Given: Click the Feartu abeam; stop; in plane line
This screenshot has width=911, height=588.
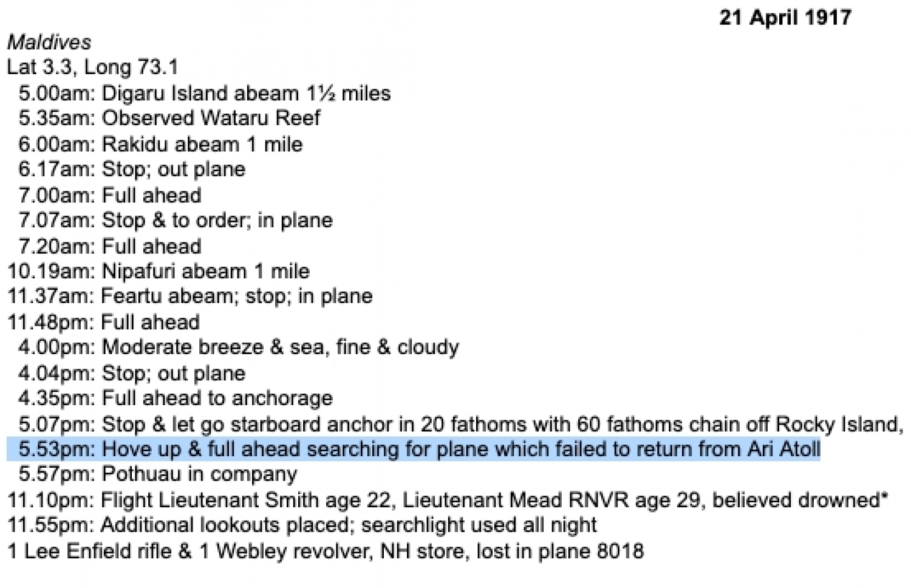Looking at the screenshot, I should [x=189, y=296].
